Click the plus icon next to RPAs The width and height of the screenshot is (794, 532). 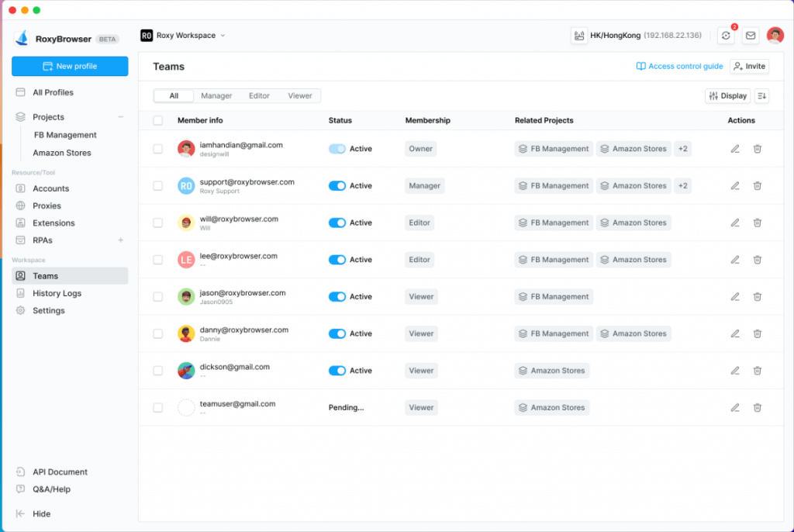[120, 240]
